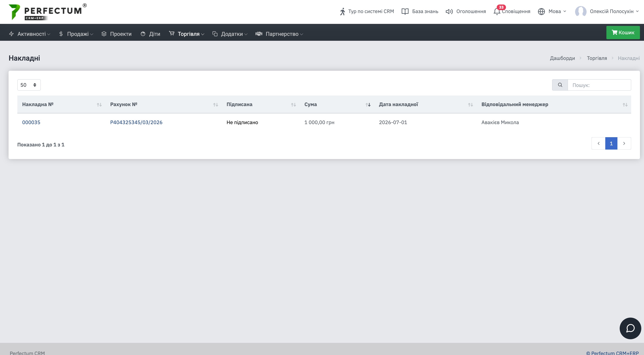Open the Продажі menu
The width and height of the screenshot is (644, 355).
tap(76, 34)
